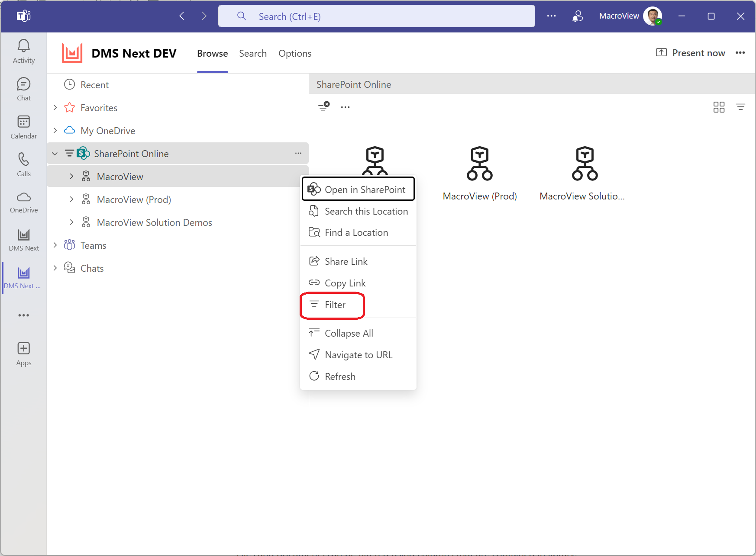Viewport: 756px width, 556px height.
Task: Click the Search (Ctrl+E) box
Action: pyautogui.click(x=376, y=16)
